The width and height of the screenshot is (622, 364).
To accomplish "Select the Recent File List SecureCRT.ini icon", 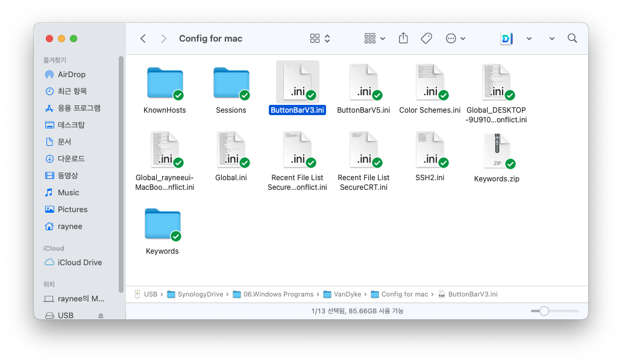I will click(x=364, y=150).
